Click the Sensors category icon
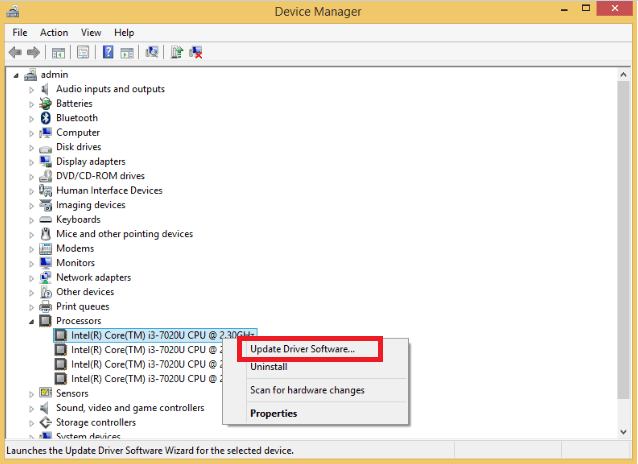 (46, 393)
